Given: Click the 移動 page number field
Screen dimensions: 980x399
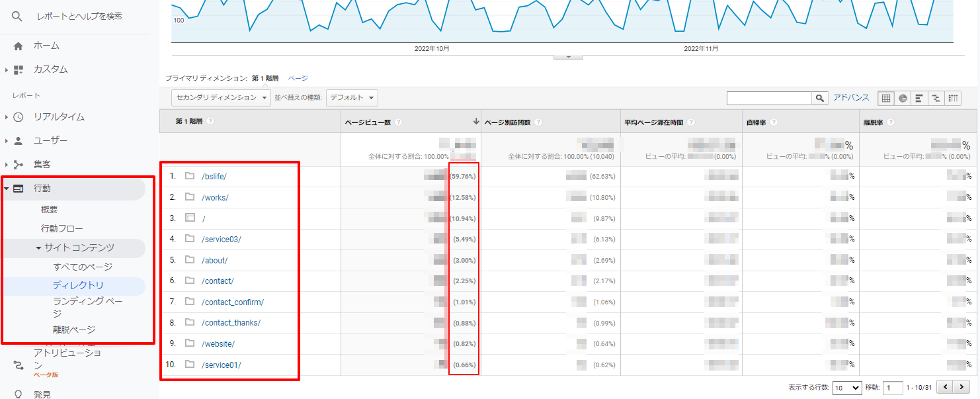Looking at the screenshot, I should tap(893, 388).
